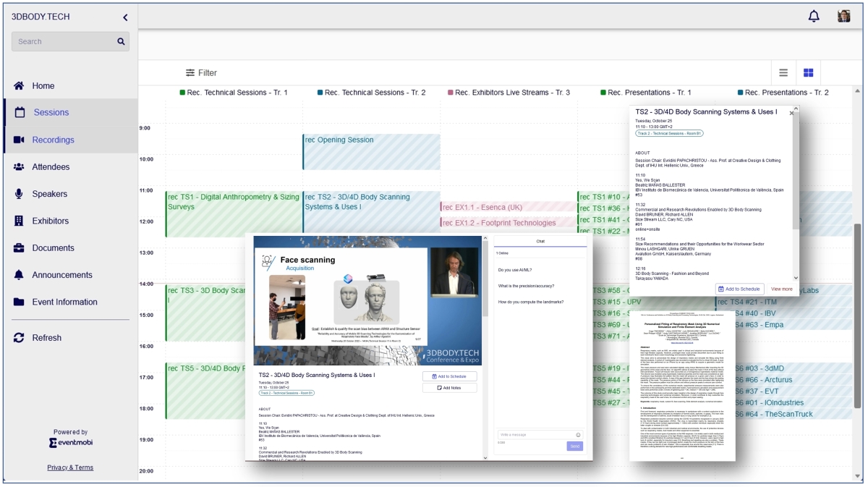Screen dimensions: 868x487
Task: Click the Refresh arrows icon in the sidebar
Action: (x=19, y=338)
